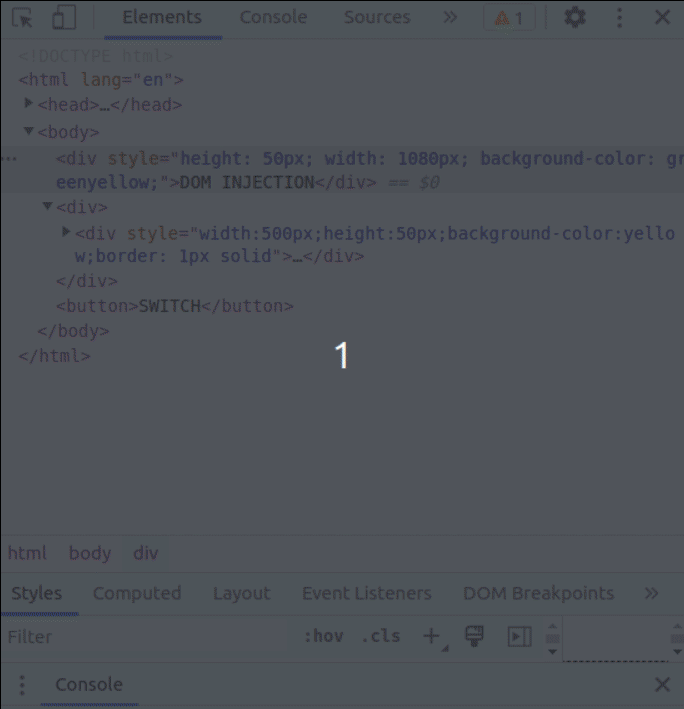Toggle the computed styles sidebar pane
684x709 pixels.
(x=519, y=636)
